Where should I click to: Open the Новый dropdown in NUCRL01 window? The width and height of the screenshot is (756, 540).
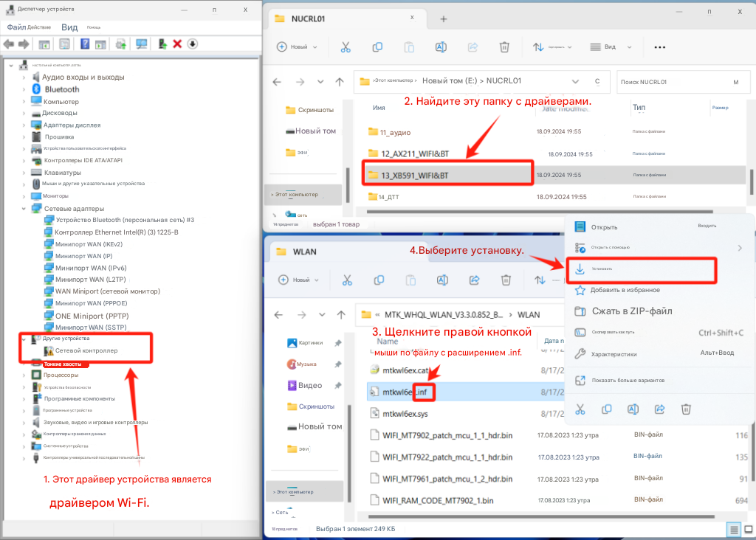pyautogui.click(x=297, y=47)
